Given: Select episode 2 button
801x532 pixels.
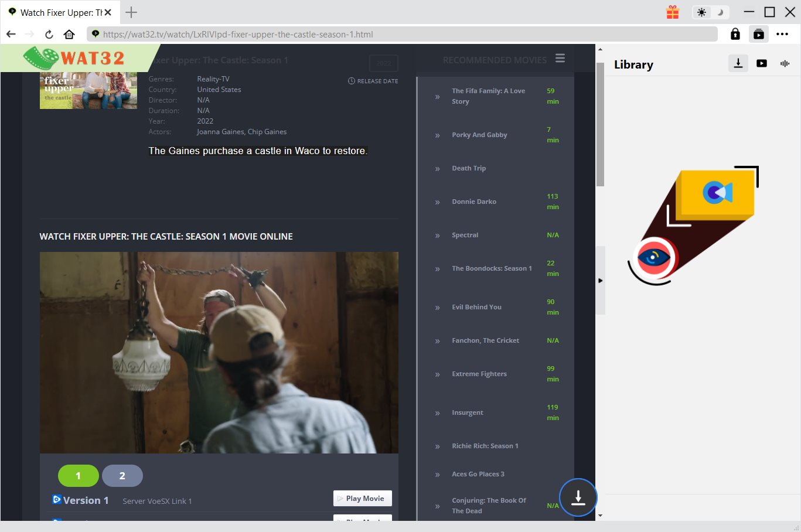Looking at the screenshot, I should point(122,476).
